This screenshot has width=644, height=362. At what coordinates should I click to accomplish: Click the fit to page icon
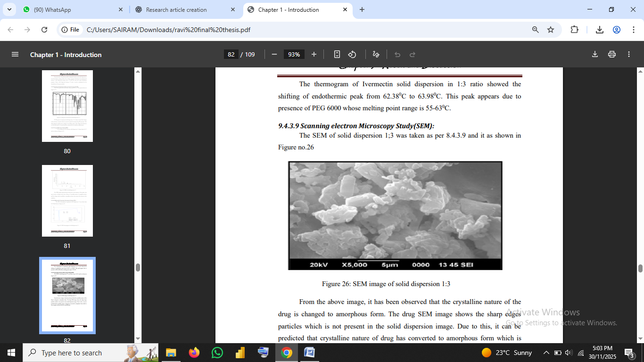pyautogui.click(x=337, y=55)
